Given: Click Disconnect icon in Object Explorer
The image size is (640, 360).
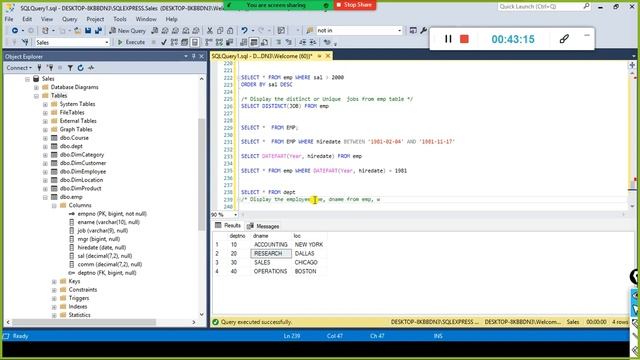Looking at the screenshot, I should click(50, 68).
